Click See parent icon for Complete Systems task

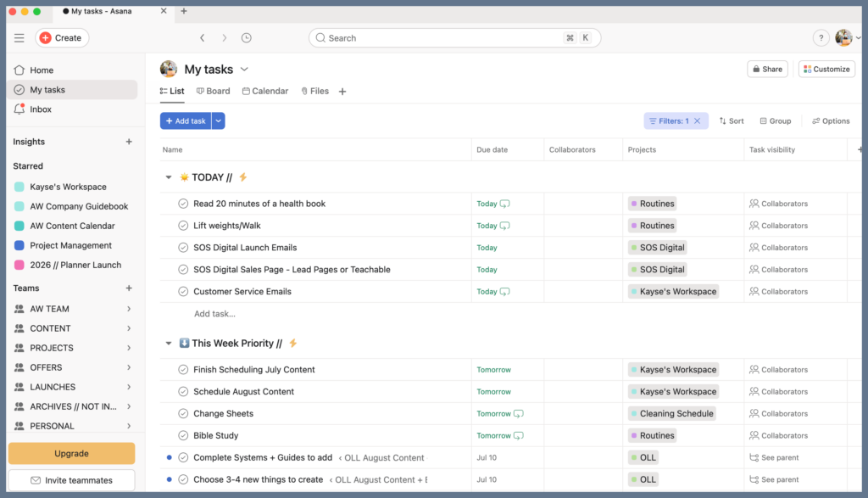(x=754, y=457)
